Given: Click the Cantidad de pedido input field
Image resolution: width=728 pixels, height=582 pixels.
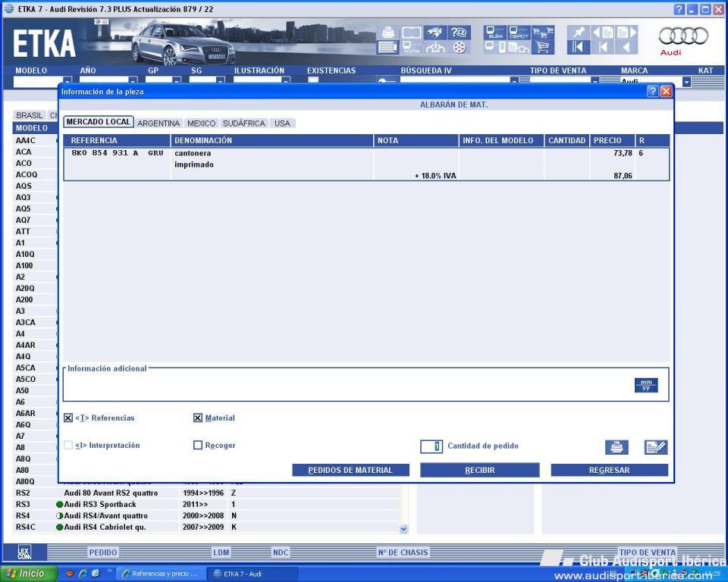Looking at the screenshot, I should 431,446.
